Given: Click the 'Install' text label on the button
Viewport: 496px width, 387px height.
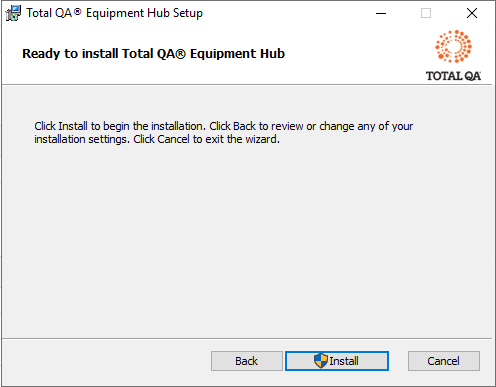Looking at the screenshot, I should [x=344, y=361].
